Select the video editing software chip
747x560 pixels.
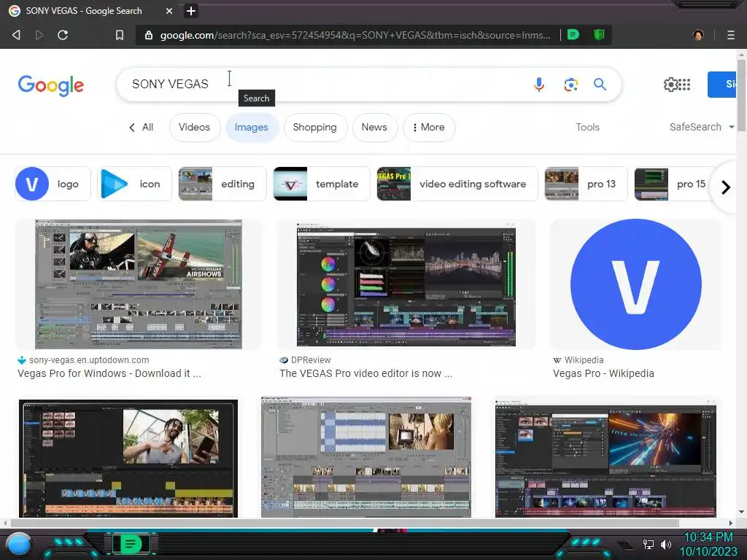coord(457,184)
